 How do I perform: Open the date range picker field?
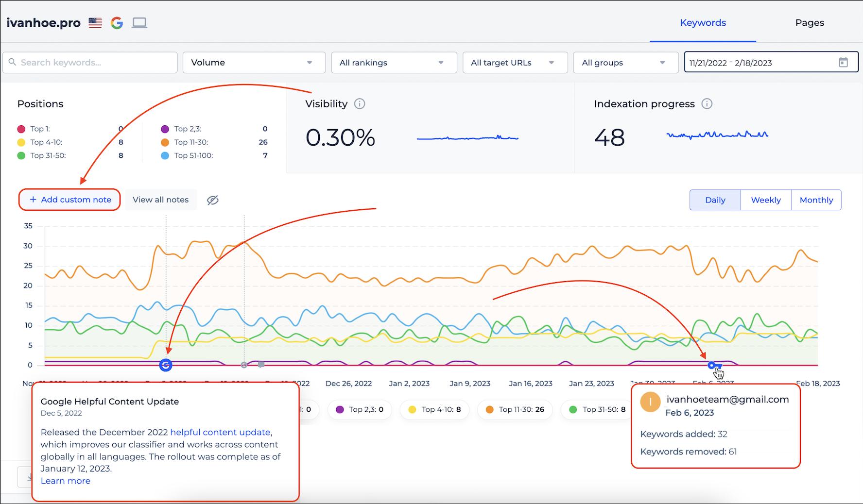point(771,62)
